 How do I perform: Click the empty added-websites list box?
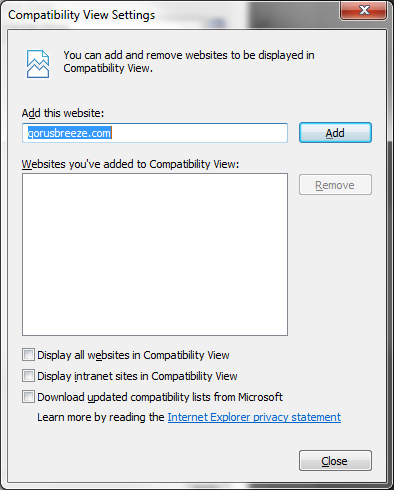pyautogui.click(x=155, y=254)
